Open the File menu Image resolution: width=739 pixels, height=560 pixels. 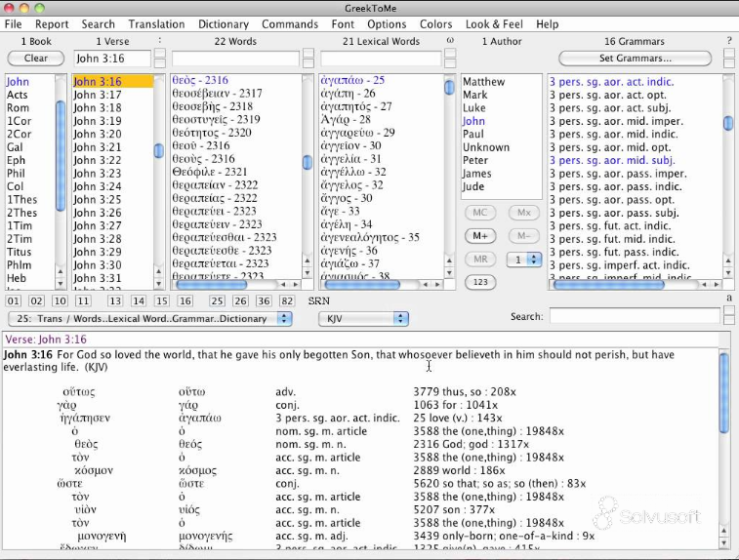(14, 24)
